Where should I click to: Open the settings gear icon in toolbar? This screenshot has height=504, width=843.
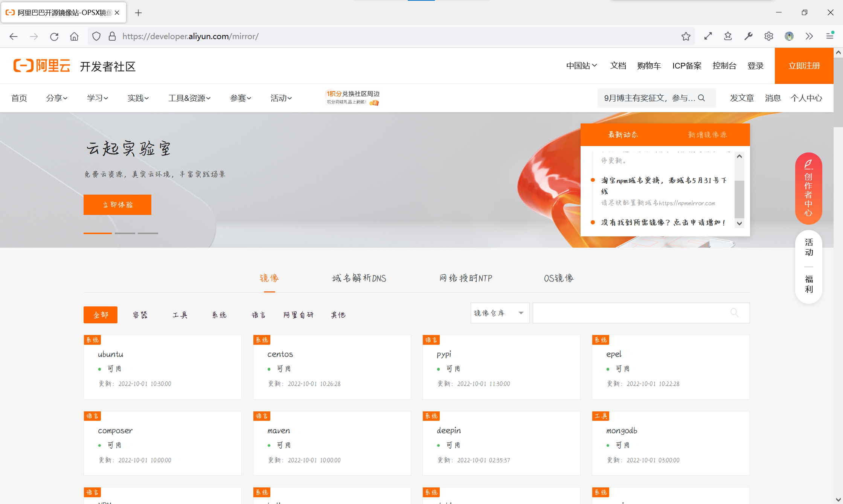coord(768,37)
